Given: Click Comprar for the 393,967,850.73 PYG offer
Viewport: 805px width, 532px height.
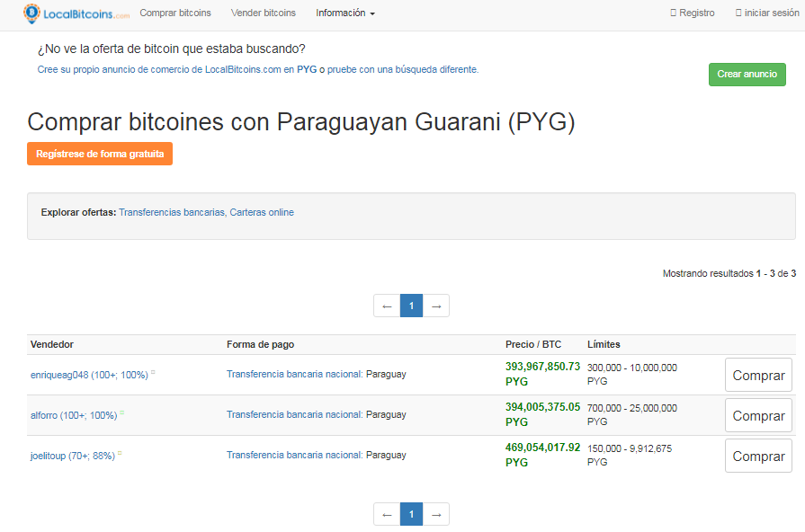Looking at the screenshot, I should [x=758, y=375].
